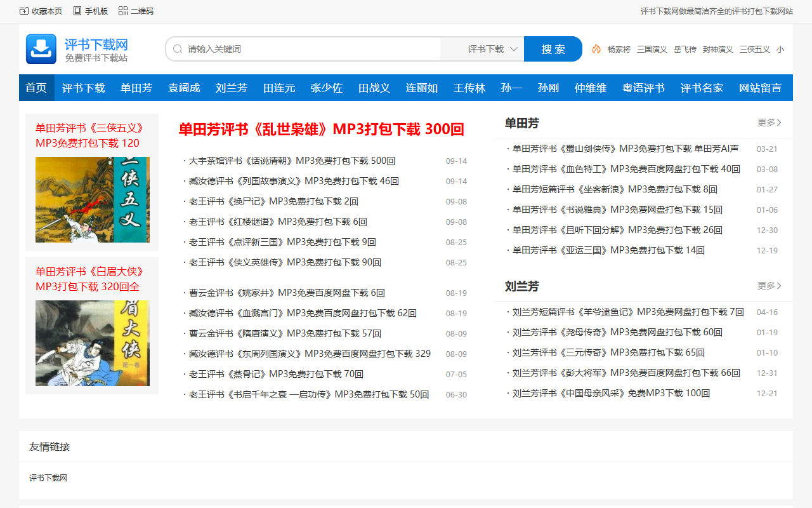Open 曹云金评书《隋唐演义》 57回 link
Screen dimensions: 812x508
[x=285, y=333]
